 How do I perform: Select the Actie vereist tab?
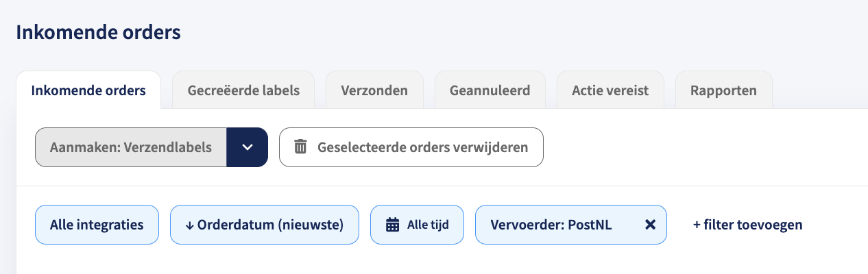point(610,90)
